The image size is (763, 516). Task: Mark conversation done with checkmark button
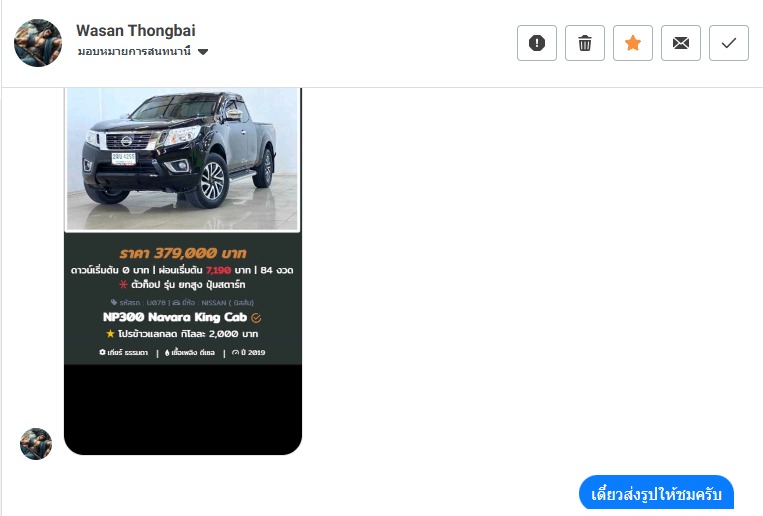click(x=728, y=43)
